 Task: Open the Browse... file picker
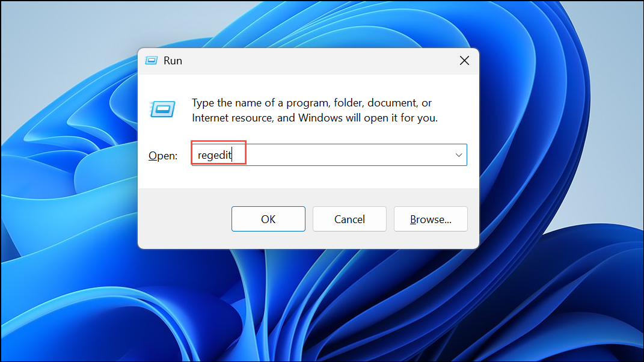[431, 219]
